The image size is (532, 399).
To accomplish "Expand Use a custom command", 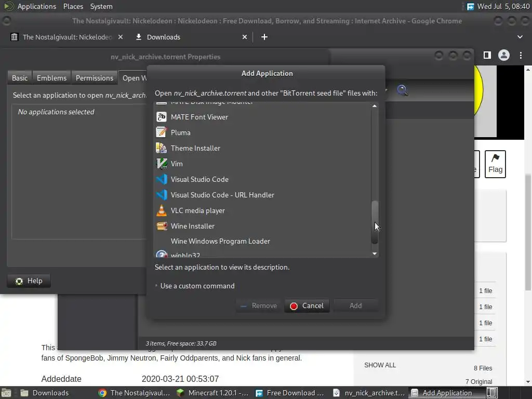I will (195, 286).
